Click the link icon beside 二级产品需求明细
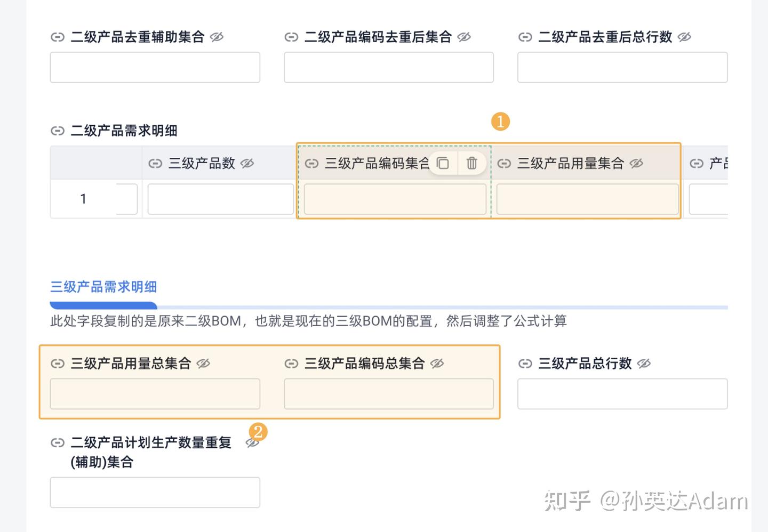 pyautogui.click(x=58, y=130)
